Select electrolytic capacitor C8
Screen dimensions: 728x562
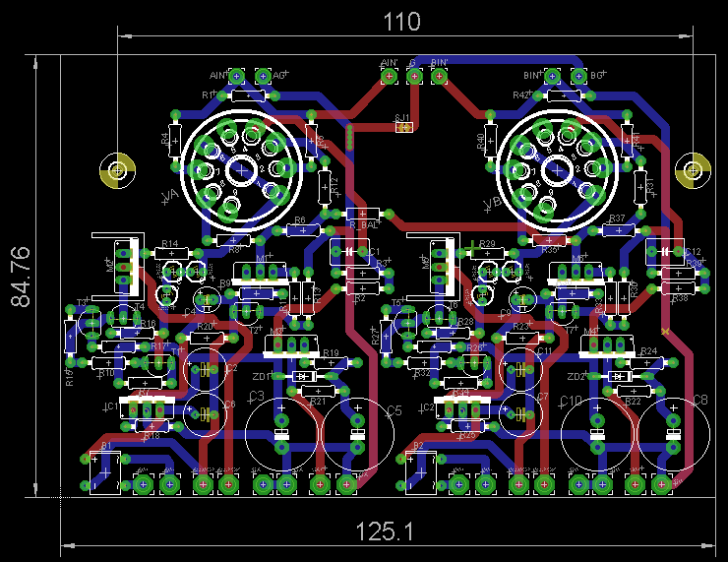pos(673,434)
